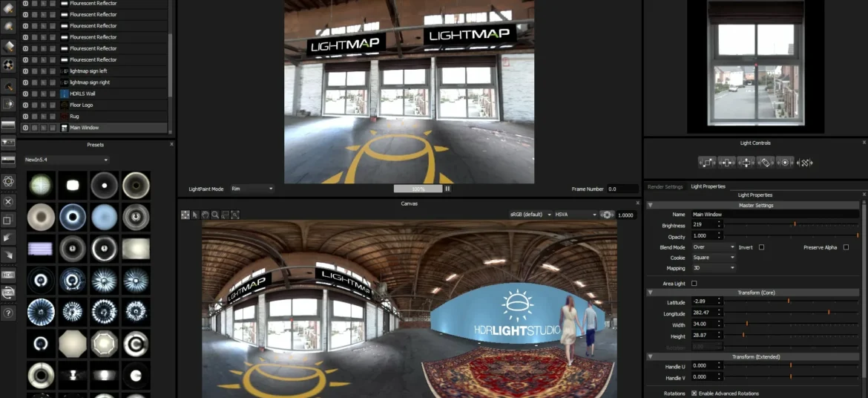This screenshot has width=868, height=398.
Task: Click the first Light Controls move-corner icon
Action: pos(707,163)
